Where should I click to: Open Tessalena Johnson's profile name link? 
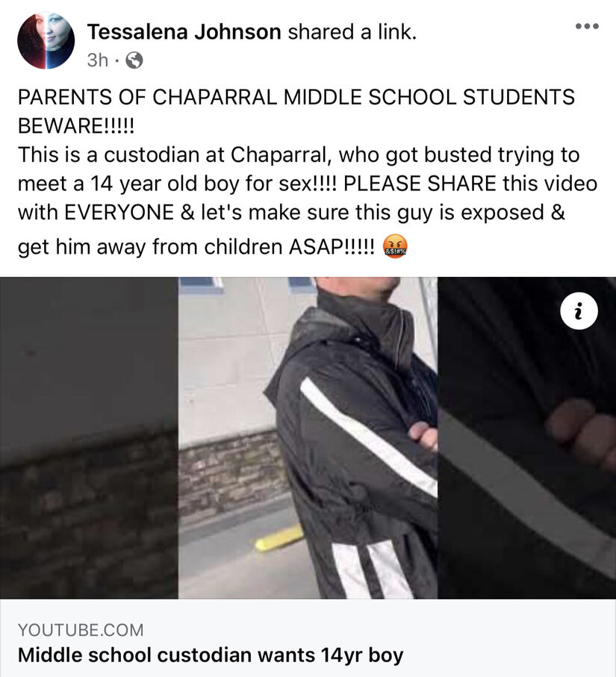pyautogui.click(x=184, y=32)
